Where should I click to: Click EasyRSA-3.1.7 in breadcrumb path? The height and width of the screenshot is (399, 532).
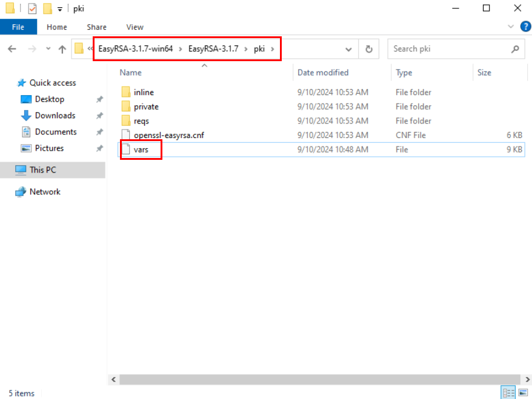click(213, 49)
